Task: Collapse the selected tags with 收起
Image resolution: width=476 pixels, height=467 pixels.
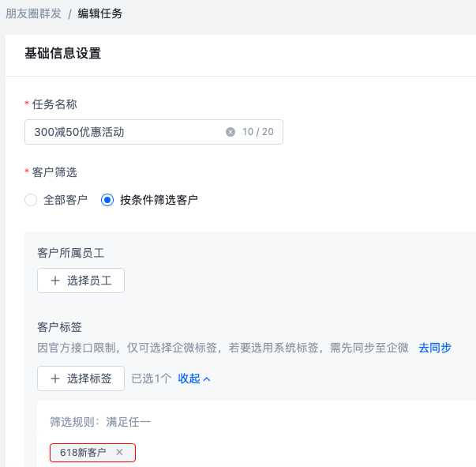Action: click(x=194, y=378)
